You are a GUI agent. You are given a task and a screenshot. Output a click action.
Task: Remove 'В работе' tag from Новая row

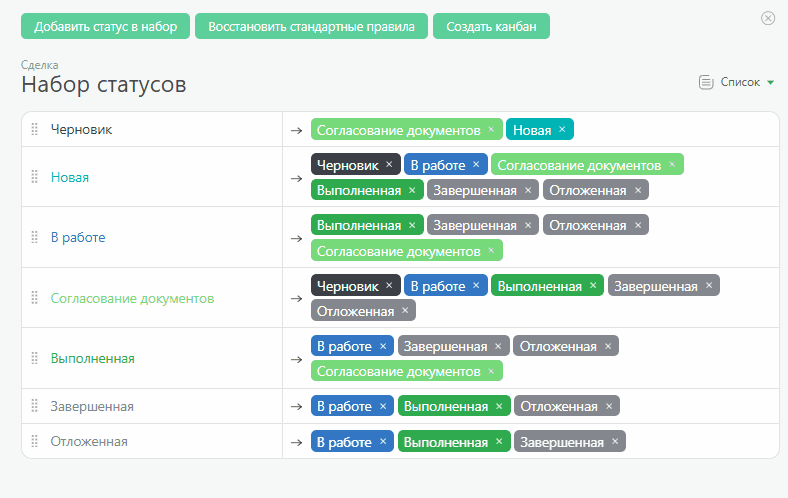[476, 164]
